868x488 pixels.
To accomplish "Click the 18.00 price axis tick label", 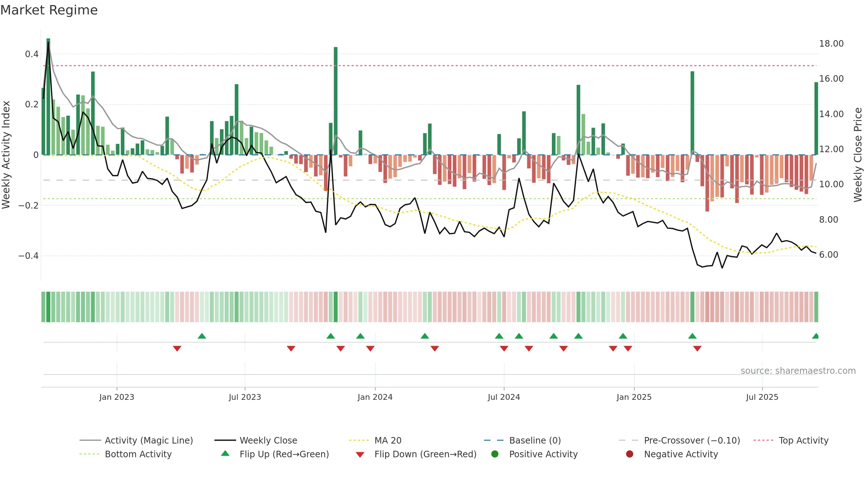I will [x=831, y=44].
